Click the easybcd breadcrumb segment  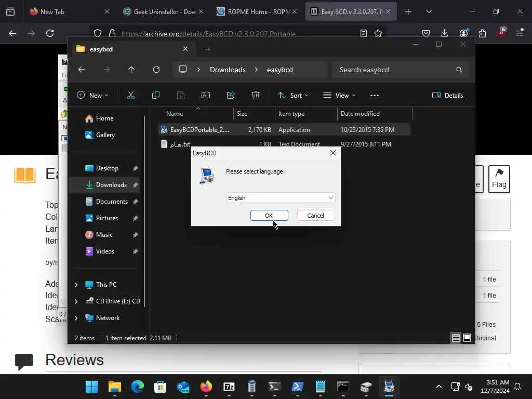[280, 70]
